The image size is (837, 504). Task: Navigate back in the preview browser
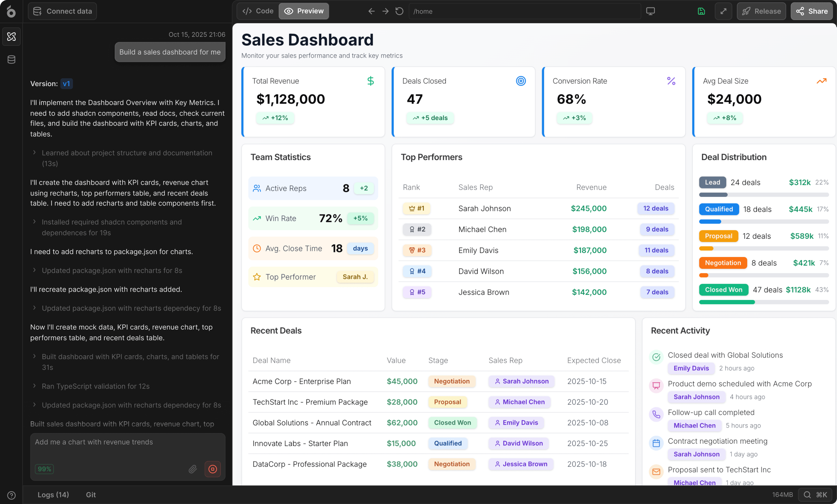[371, 11]
